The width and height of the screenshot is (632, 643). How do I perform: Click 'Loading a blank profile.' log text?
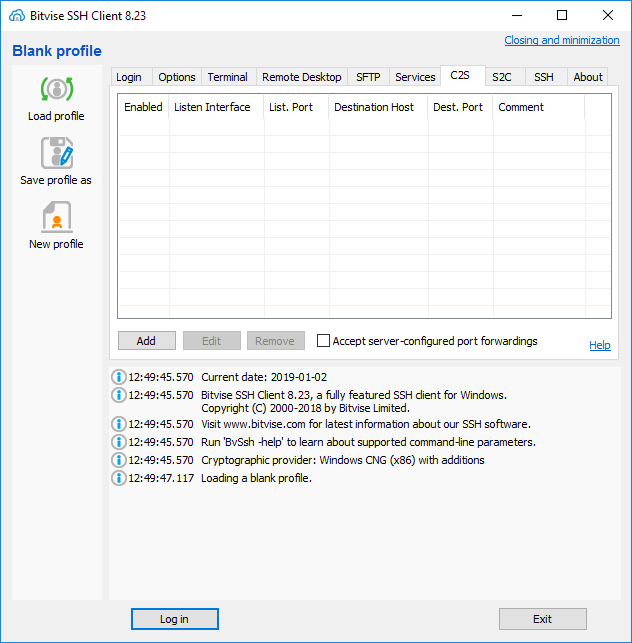(256, 478)
